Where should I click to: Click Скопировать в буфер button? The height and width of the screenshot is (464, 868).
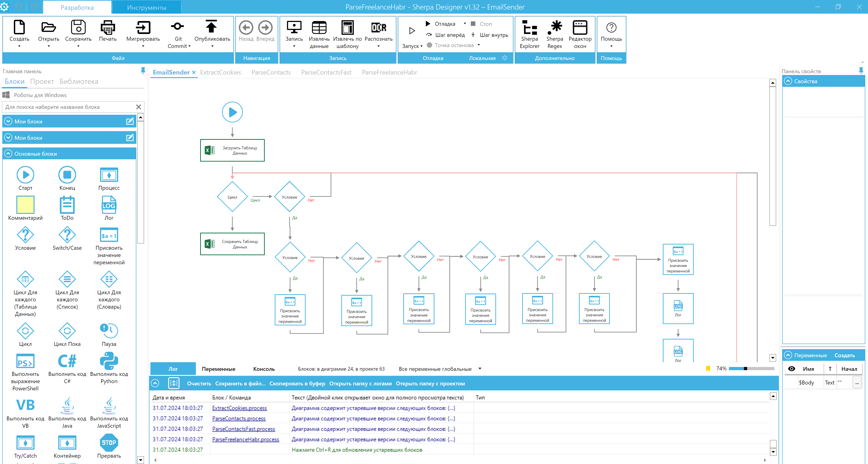(x=297, y=384)
